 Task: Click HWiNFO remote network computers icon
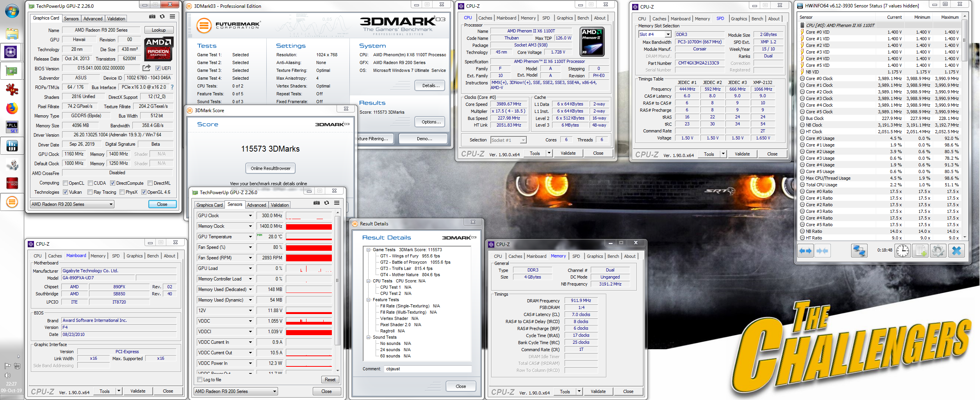(859, 251)
